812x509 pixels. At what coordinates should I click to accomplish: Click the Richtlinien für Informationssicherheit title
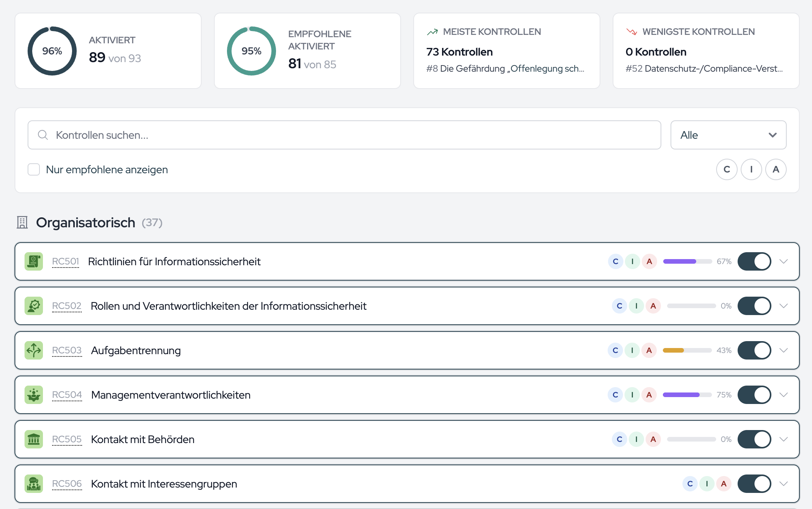coord(174,261)
